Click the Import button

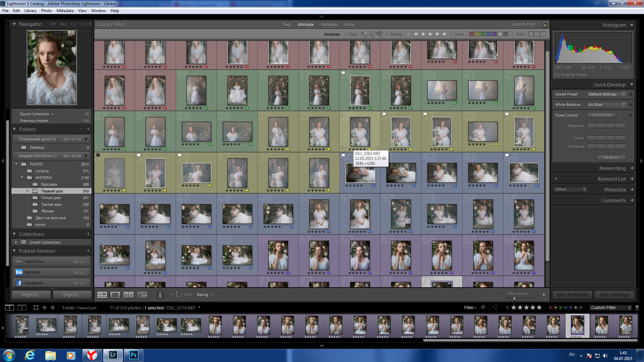point(31,295)
